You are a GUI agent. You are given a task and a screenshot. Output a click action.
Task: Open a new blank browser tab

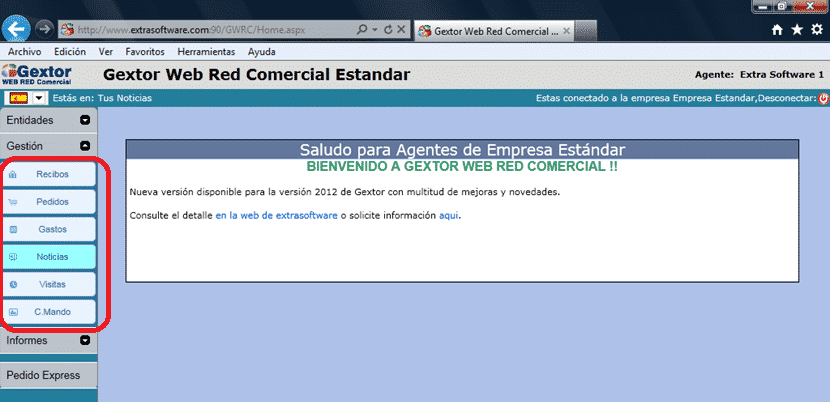click(586, 31)
